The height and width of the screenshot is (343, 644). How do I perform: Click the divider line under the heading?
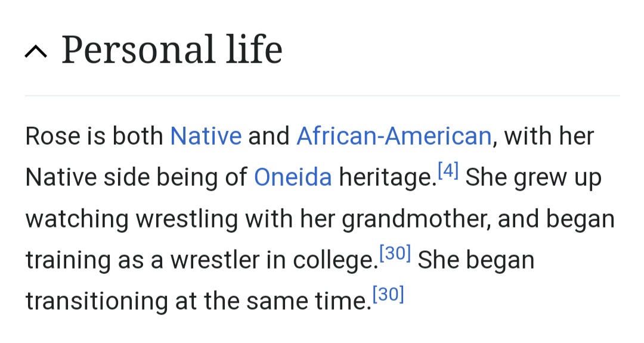tap(322, 95)
